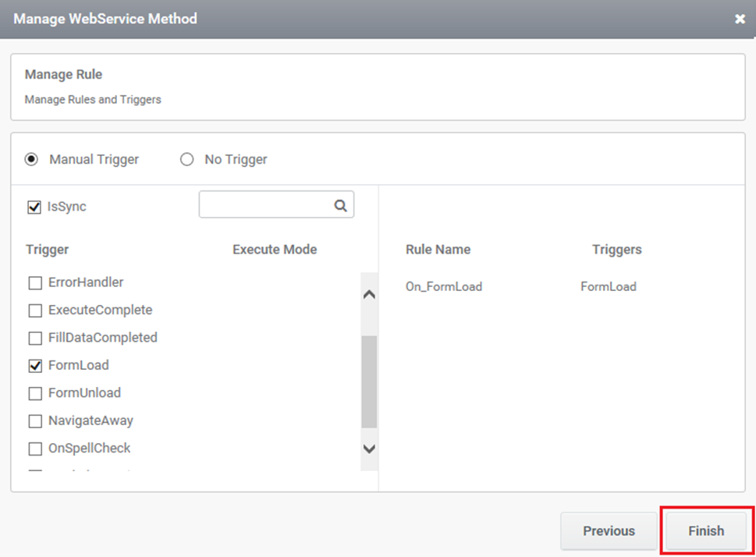Click the scroll up chevron arrow

coord(369,294)
